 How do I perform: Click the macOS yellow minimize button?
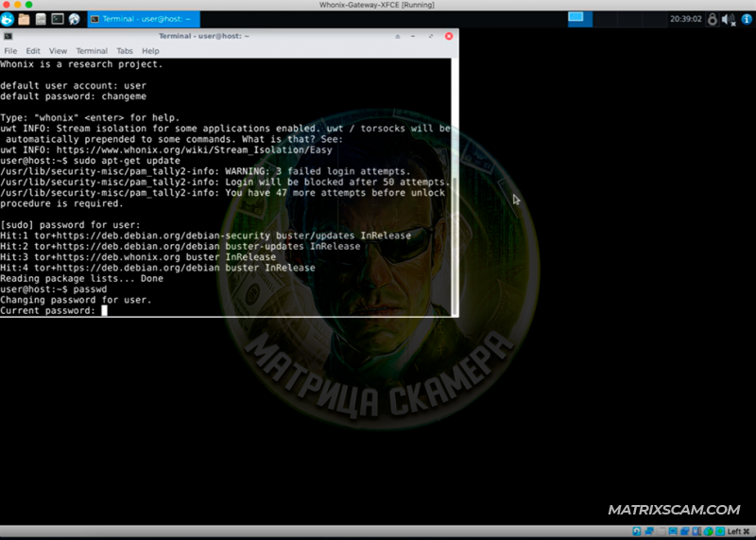point(17,5)
